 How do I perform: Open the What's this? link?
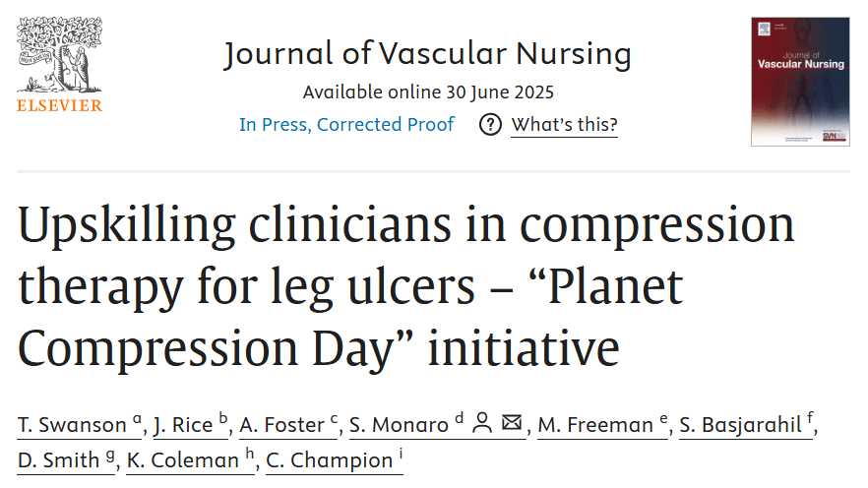click(x=564, y=125)
